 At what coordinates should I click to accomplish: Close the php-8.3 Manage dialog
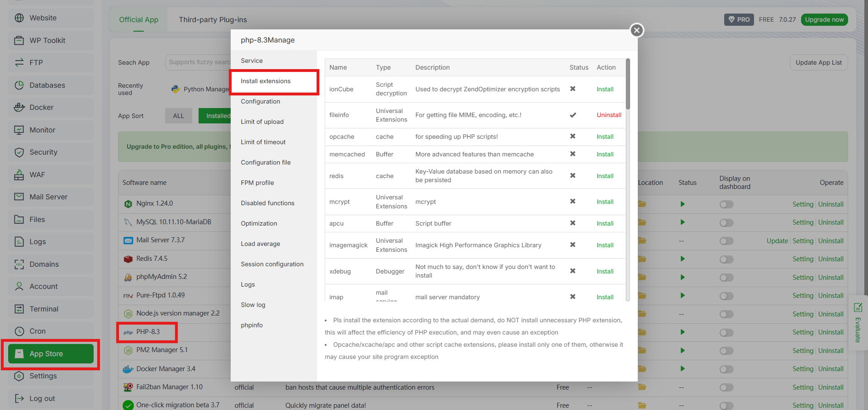click(x=637, y=30)
